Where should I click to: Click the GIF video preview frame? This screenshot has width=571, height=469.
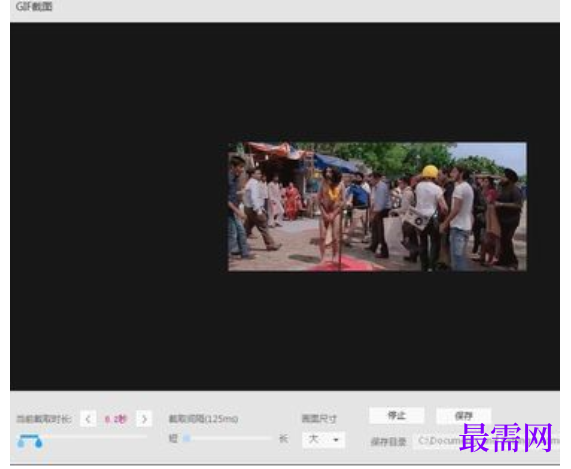[377, 206]
